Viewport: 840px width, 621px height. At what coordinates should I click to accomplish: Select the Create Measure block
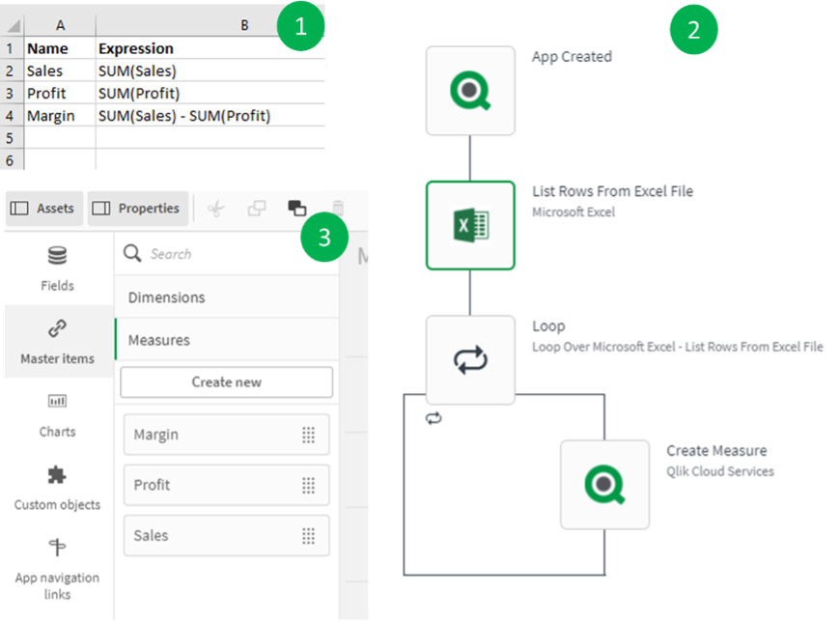pyautogui.click(x=604, y=485)
